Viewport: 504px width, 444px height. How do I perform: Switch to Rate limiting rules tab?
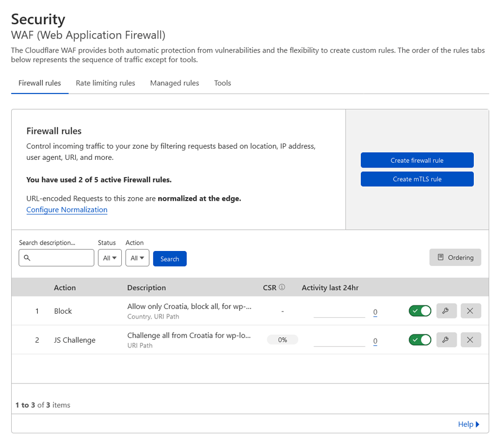click(x=105, y=83)
